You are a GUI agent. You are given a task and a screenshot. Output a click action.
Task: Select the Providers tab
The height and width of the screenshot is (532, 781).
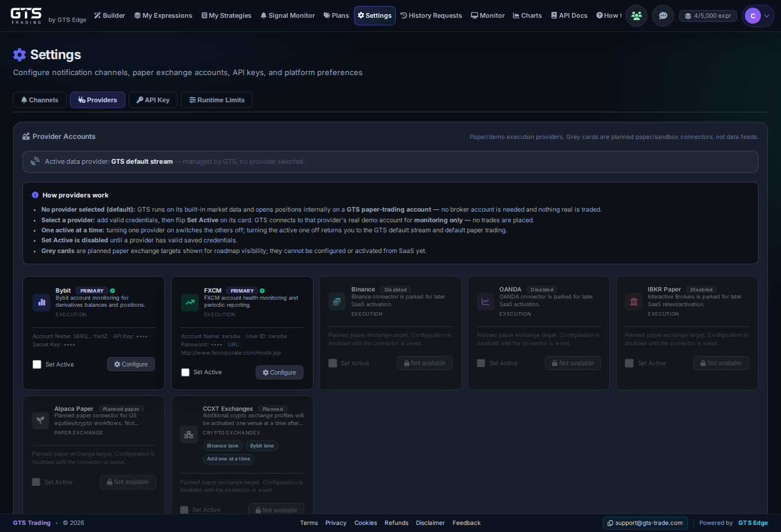pyautogui.click(x=98, y=100)
